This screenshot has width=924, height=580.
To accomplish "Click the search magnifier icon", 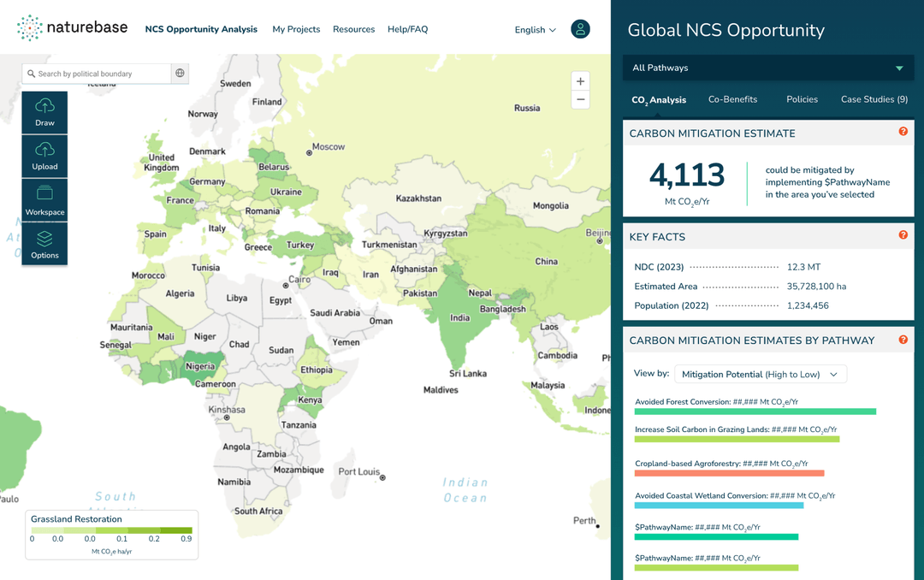I will pos(32,74).
